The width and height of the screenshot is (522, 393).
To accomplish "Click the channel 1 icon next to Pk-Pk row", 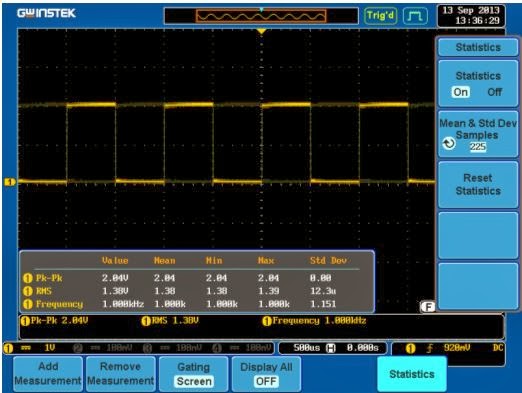I will [x=28, y=278].
